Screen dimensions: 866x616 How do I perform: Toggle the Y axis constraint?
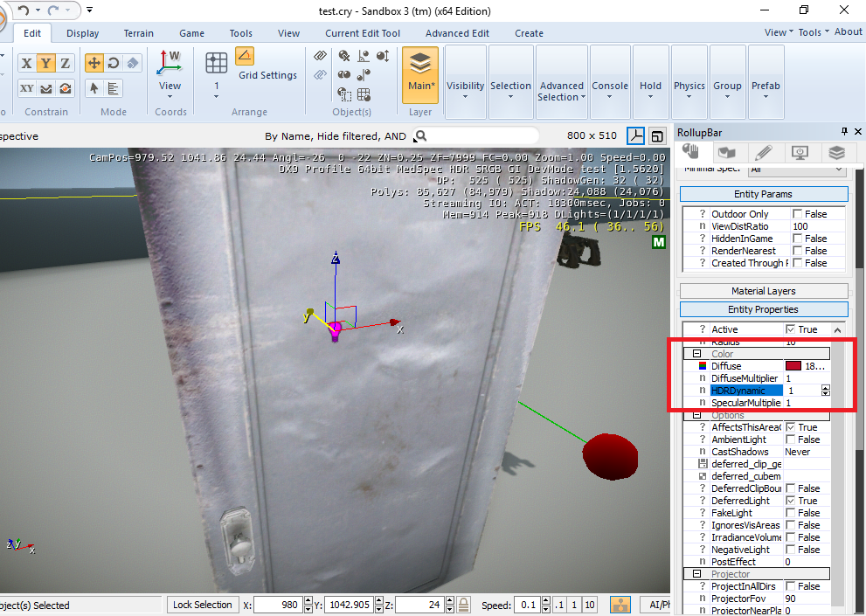[45, 63]
